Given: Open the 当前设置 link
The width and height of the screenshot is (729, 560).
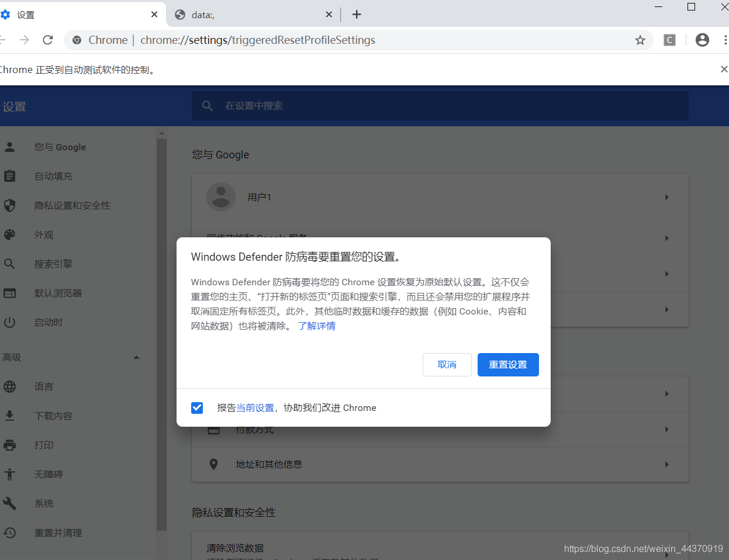Looking at the screenshot, I should pyautogui.click(x=255, y=407).
